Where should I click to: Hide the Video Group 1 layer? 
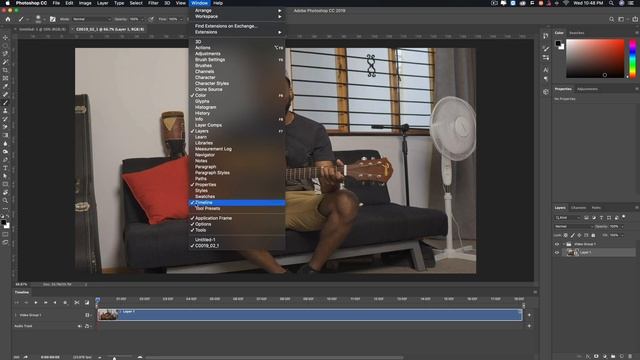[557, 244]
